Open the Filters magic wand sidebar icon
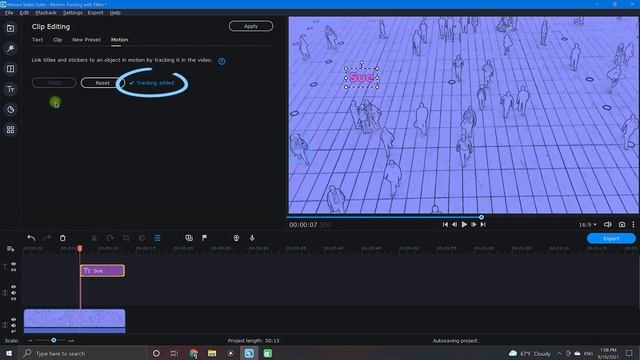The image size is (640, 360). pos(11,49)
